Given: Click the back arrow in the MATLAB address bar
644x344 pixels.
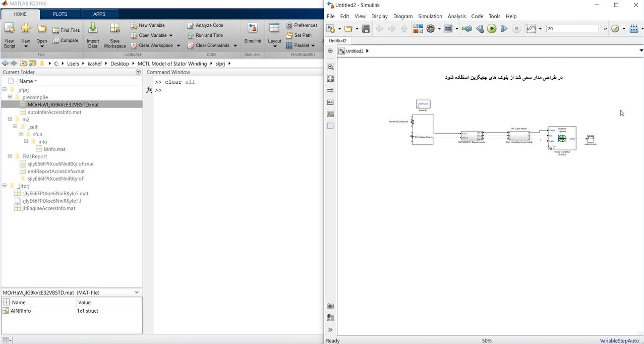Looking at the screenshot, I should (x=5, y=64).
